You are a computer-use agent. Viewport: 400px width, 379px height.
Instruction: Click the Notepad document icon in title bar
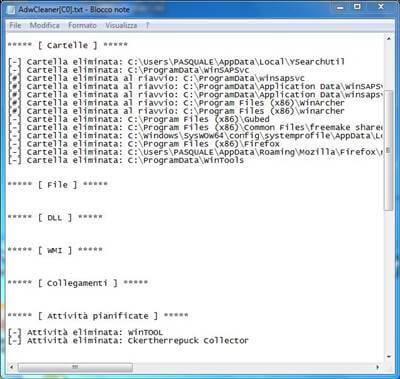[x=12, y=9]
